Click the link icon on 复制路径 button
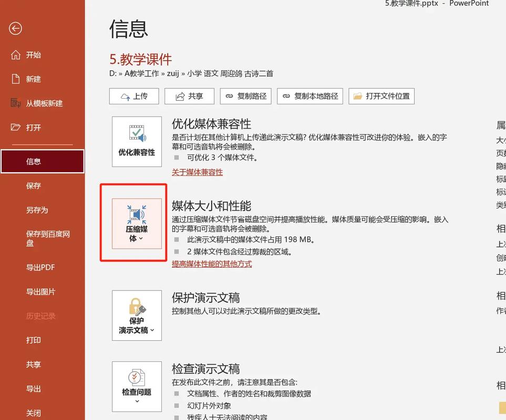Image resolution: width=506 pixels, height=420 pixels. [x=229, y=96]
